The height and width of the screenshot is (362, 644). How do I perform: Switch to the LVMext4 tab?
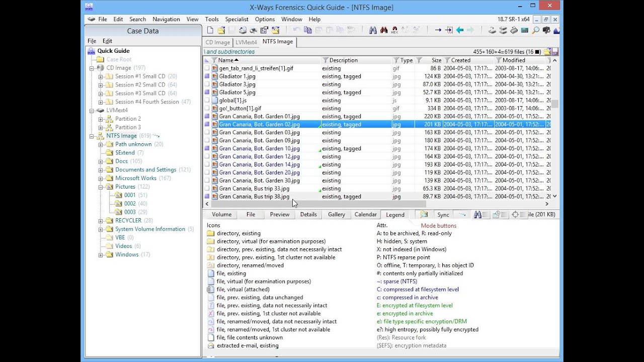[246, 42]
